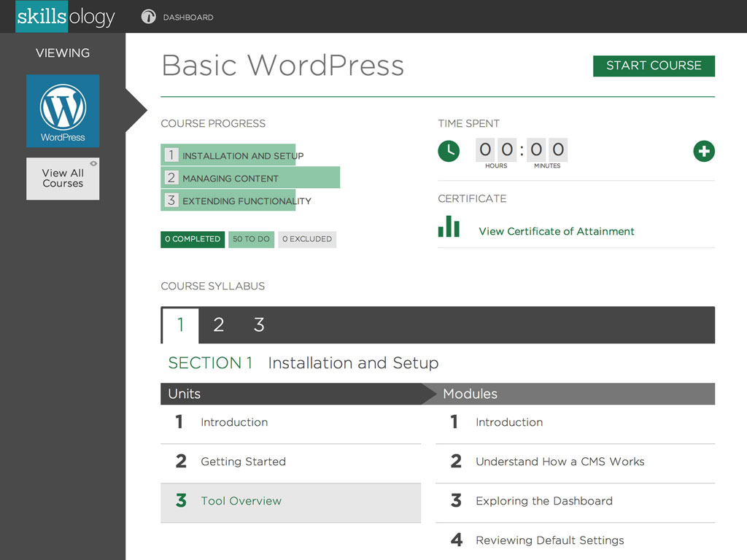The width and height of the screenshot is (747, 560).
Task: Click the Skillsology logo
Action: 65,17
